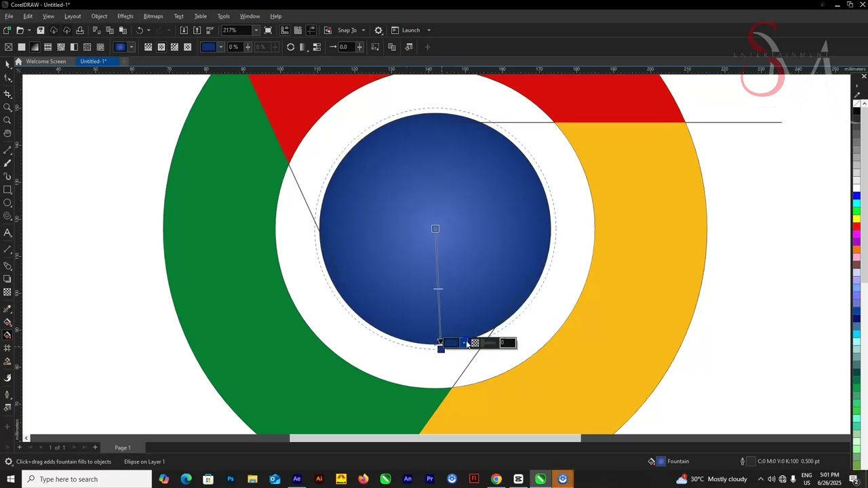Open the Options gear icon

378,30
